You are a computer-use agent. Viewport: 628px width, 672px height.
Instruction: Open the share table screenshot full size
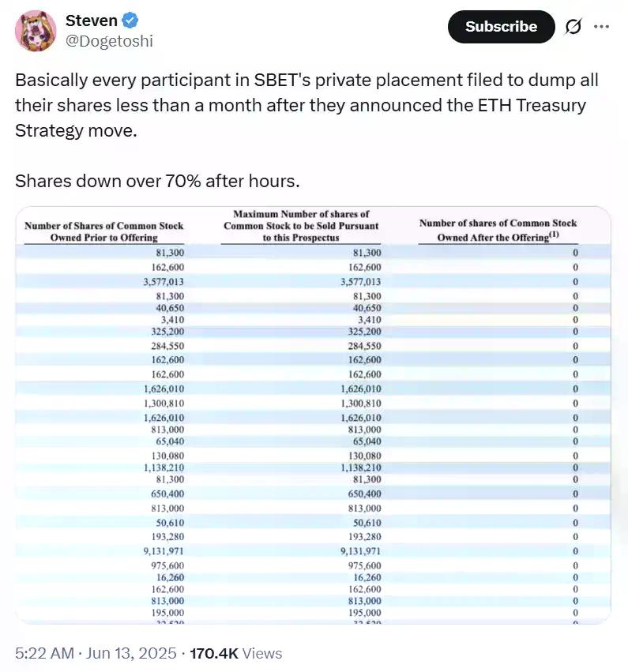tap(314, 415)
